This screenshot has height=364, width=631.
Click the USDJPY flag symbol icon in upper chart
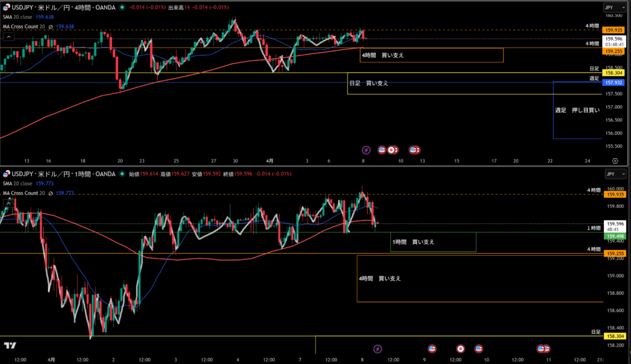pyautogui.click(x=6, y=7)
